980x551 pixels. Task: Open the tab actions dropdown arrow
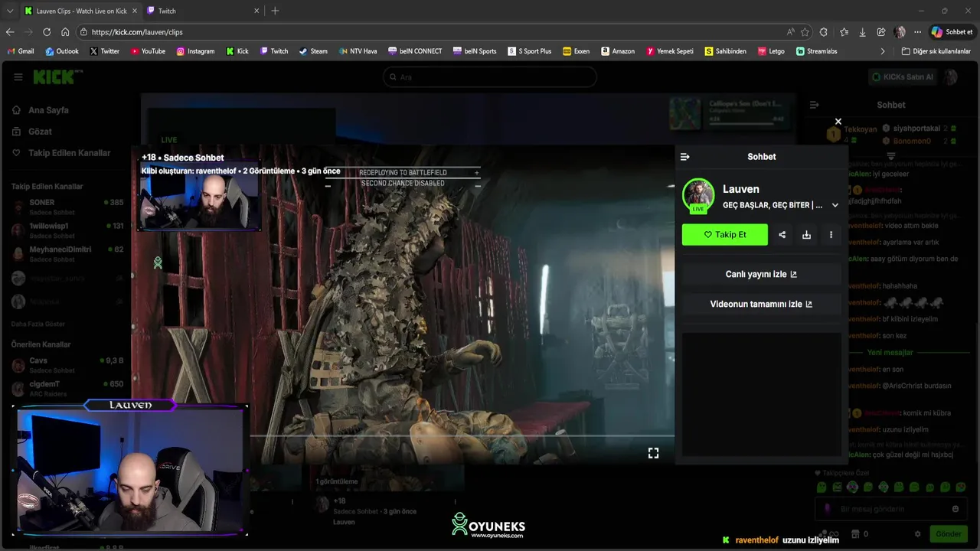coord(10,11)
